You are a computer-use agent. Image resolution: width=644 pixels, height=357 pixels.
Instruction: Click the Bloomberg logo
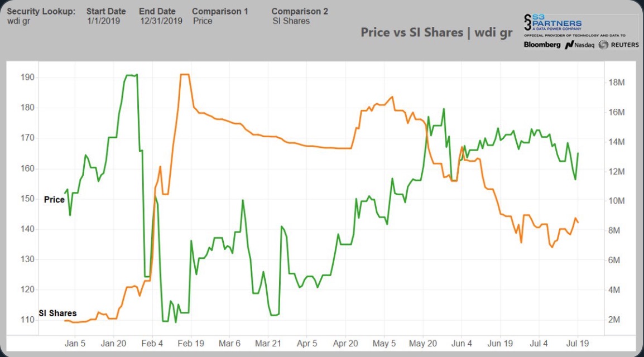pos(542,45)
